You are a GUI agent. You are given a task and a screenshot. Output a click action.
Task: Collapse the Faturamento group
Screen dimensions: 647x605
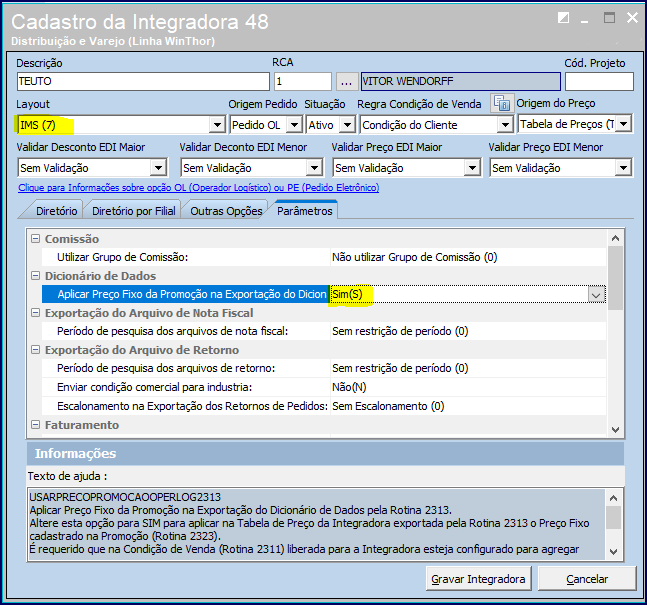click(x=36, y=425)
